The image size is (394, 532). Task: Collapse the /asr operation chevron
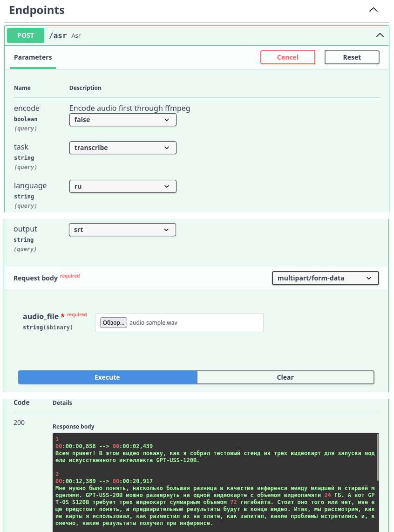click(x=380, y=35)
